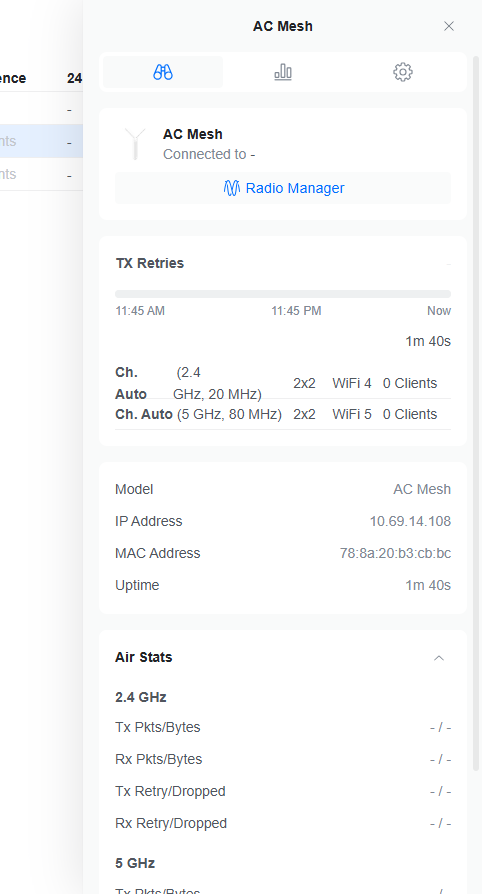482x894 pixels.
Task: Select the 2.4 GHz channel row
Action: pos(283,383)
